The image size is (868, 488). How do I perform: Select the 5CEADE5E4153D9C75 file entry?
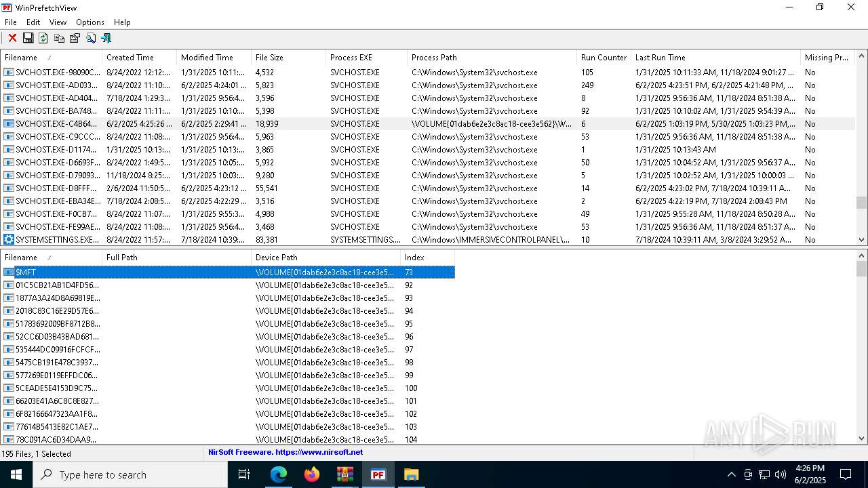[228, 388]
